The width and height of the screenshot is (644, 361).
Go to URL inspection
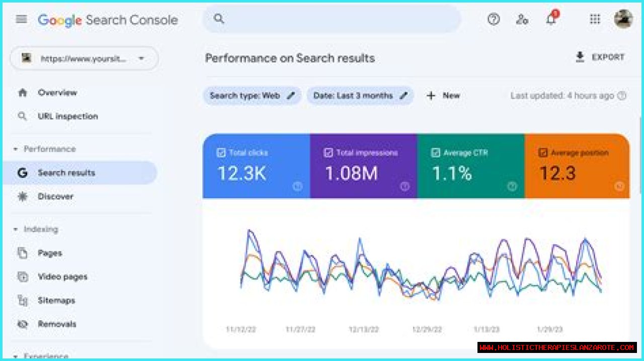pyautogui.click(x=67, y=116)
